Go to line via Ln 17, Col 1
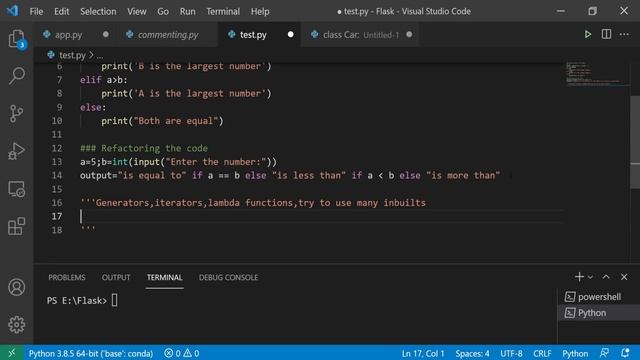The height and width of the screenshot is (360, 640). point(423,353)
